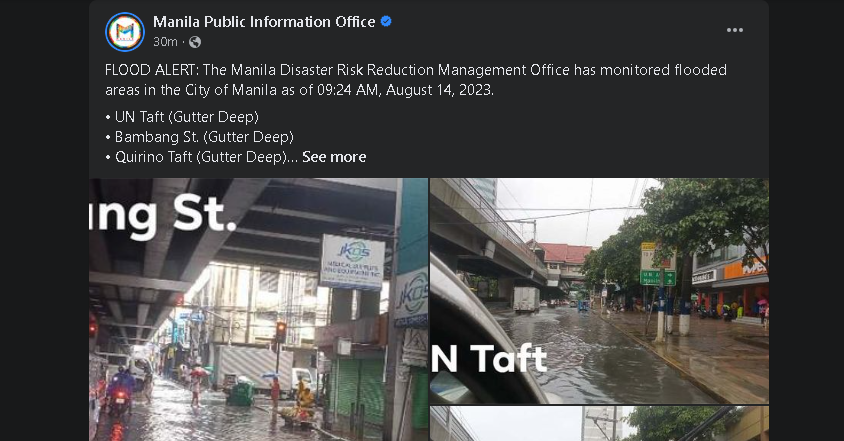Viewport: 844px width, 441px height.
Task: Click the white truck in UN Taft photo
Action: pos(526,298)
